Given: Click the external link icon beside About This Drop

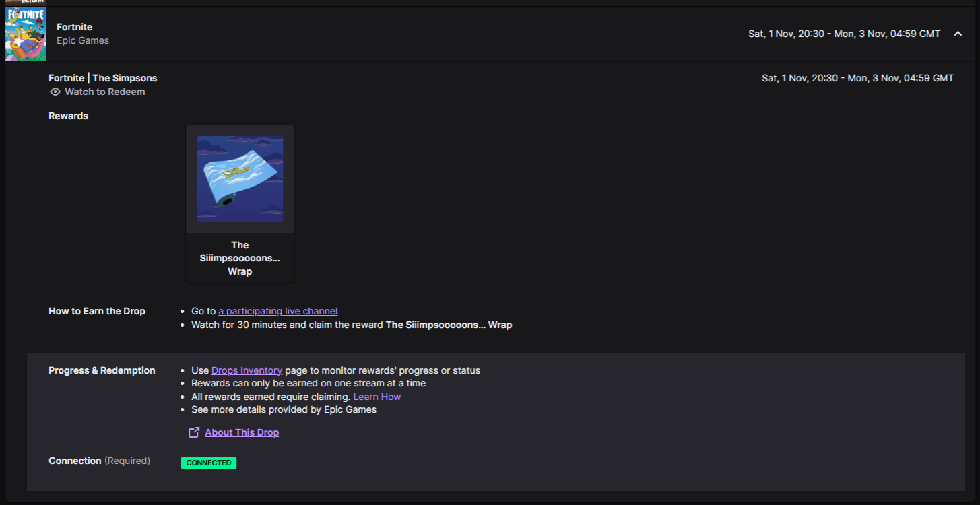Looking at the screenshot, I should coord(194,432).
